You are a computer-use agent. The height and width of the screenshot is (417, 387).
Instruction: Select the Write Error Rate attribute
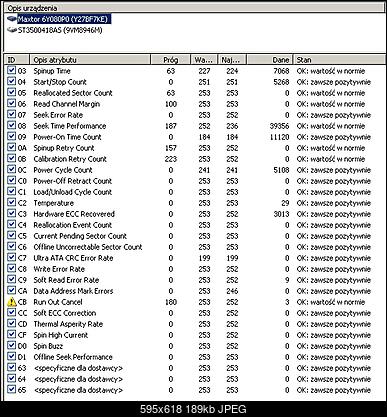click(x=59, y=269)
